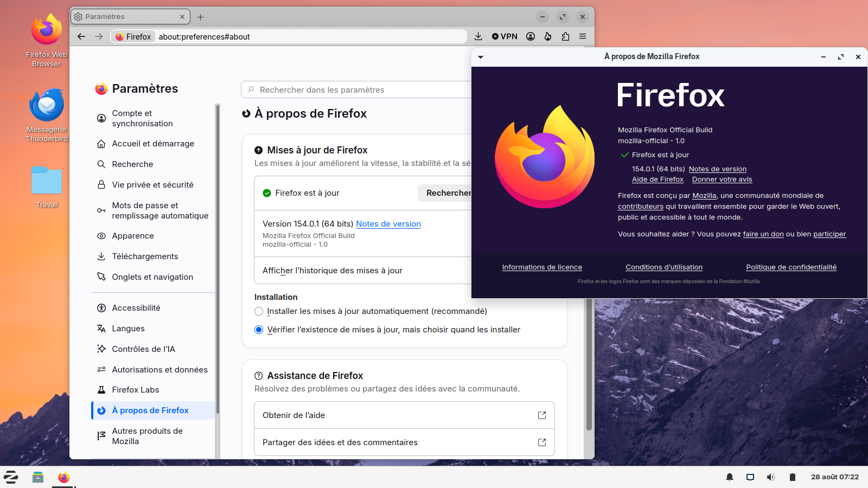Open the Travail desktop folder

[x=47, y=187]
